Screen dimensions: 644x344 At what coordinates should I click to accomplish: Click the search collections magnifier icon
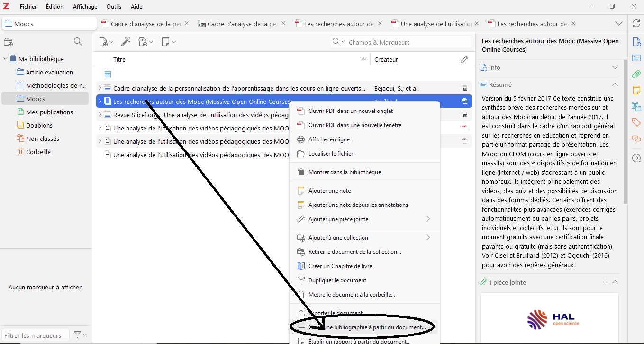[78, 42]
